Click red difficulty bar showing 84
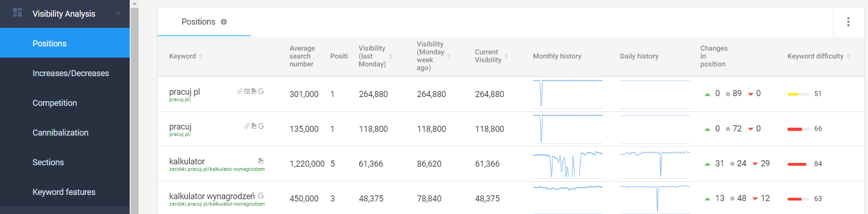The height and width of the screenshot is (214, 868). click(798, 164)
